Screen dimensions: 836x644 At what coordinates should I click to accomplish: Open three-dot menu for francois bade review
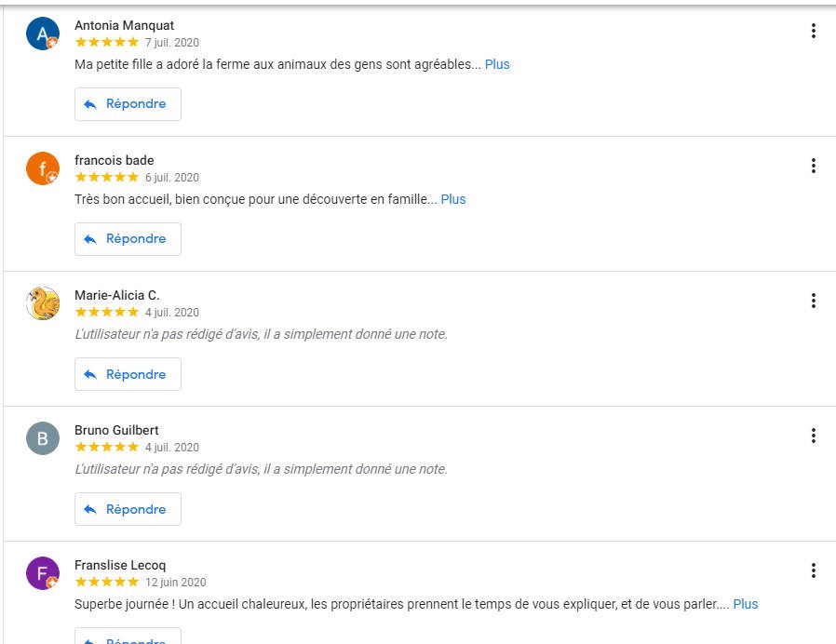(813, 166)
